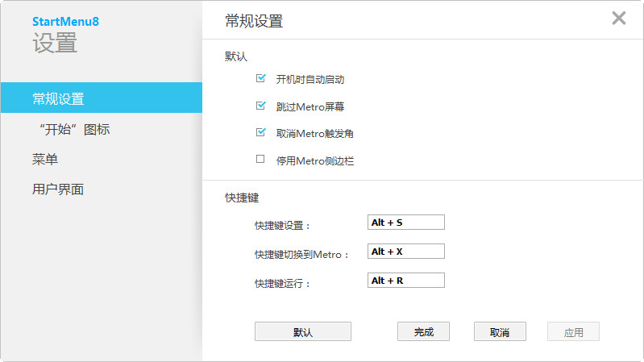The width and height of the screenshot is (644, 362).
Task: Switch to the 菜单 section
Action: (x=45, y=160)
